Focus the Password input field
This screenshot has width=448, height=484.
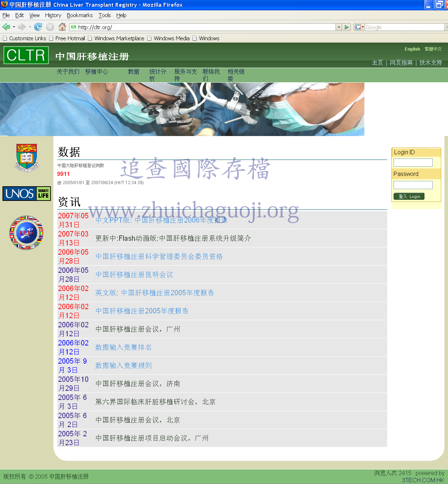[413, 185]
